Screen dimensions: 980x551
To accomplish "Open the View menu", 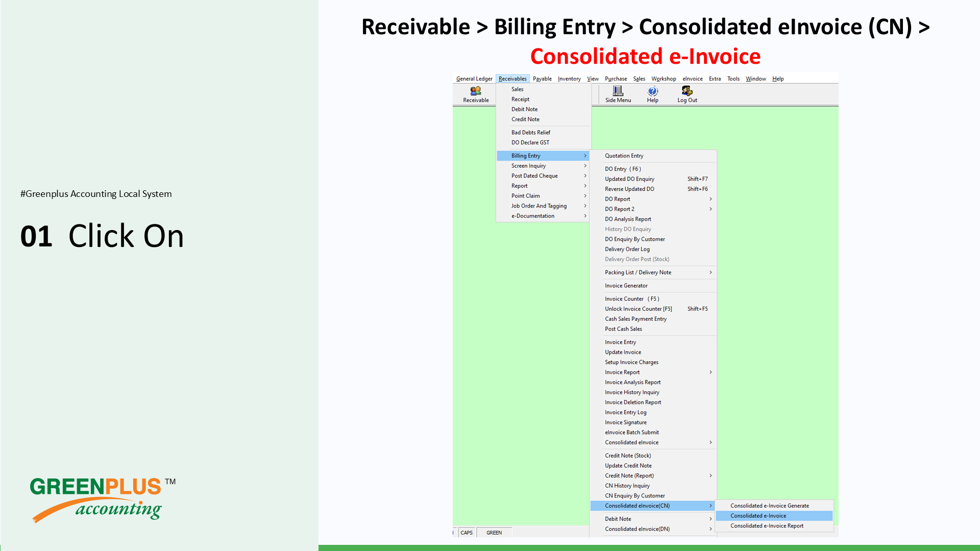I will tap(593, 79).
